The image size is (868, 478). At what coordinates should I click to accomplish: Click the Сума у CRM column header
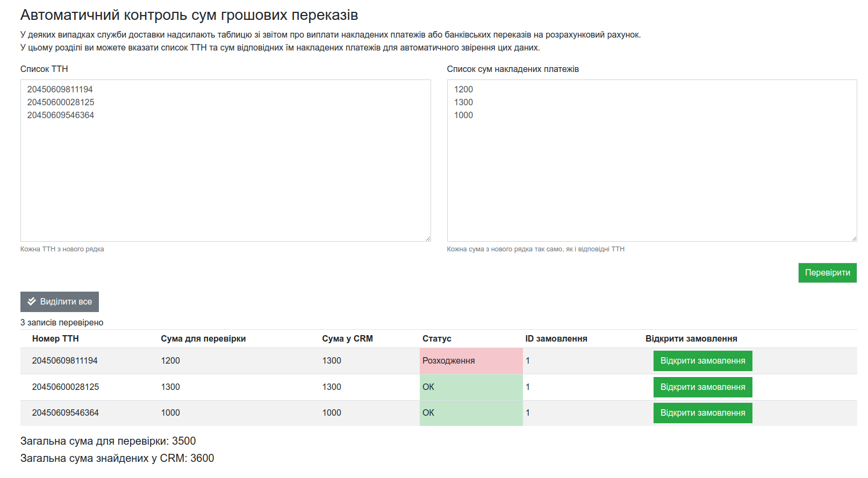[x=347, y=339]
